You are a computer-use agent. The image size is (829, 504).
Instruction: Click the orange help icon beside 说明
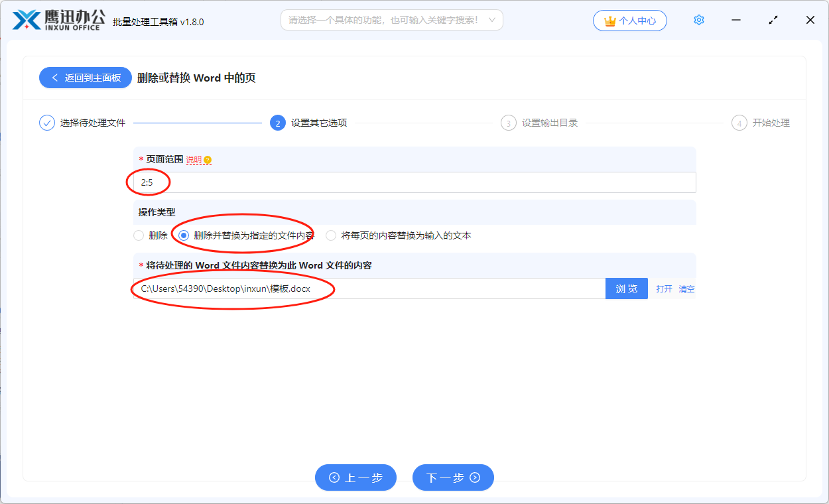(208, 160)
